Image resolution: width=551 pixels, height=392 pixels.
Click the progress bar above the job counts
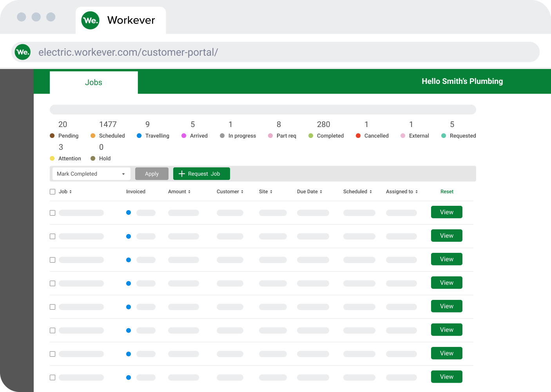(263, 109)
